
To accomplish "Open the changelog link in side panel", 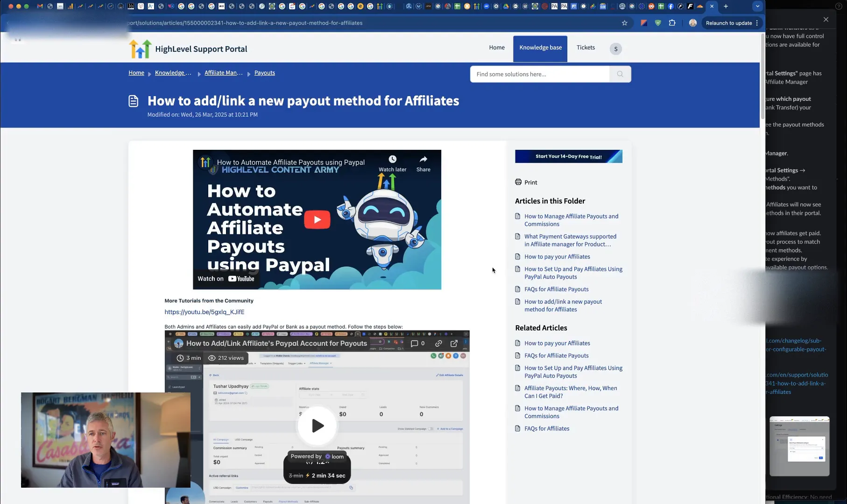I will (796, 345).
